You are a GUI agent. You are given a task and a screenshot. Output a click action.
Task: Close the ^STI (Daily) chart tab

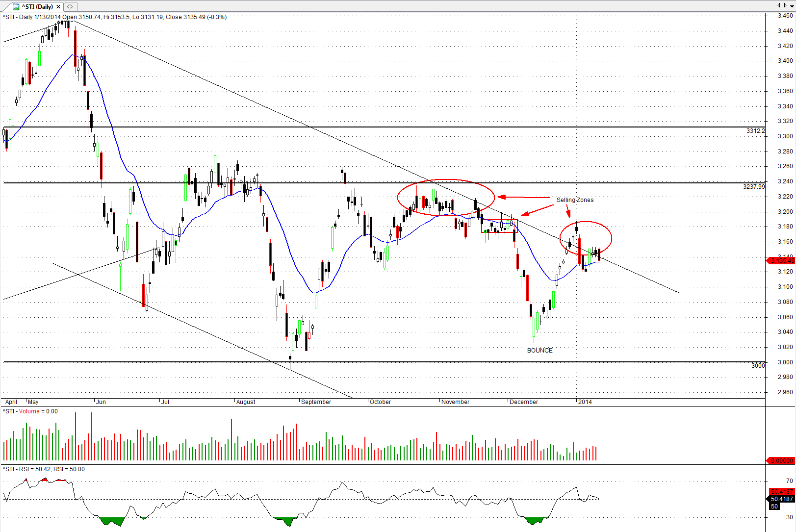[58, 6]
